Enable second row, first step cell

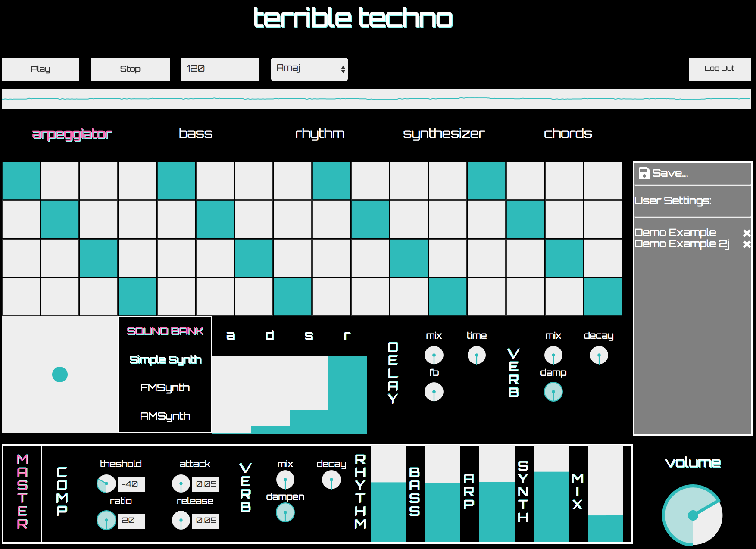click(x=21, y=219)
